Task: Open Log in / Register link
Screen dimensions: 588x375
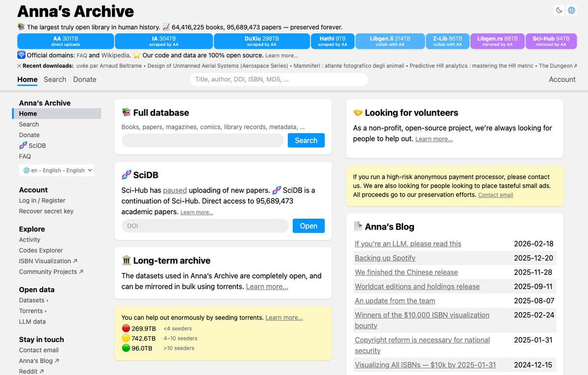Action: point(42,200)
